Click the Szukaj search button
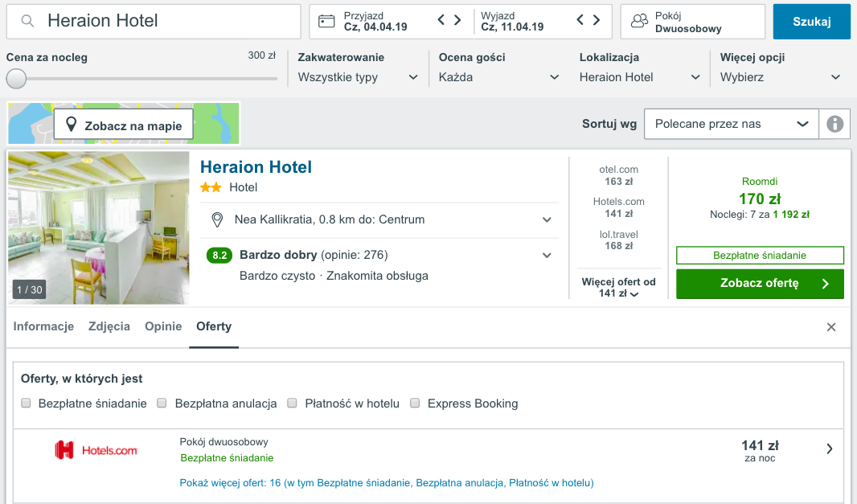 (x=812, y=22)
